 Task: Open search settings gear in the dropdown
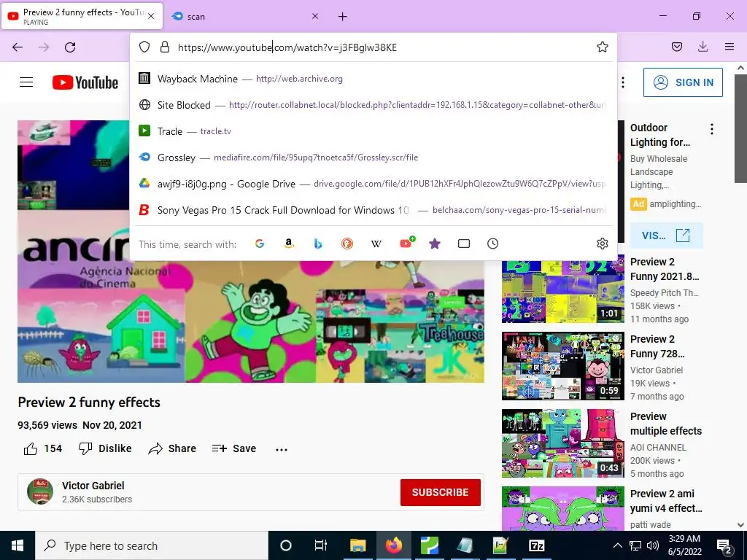tap(602, 244)
